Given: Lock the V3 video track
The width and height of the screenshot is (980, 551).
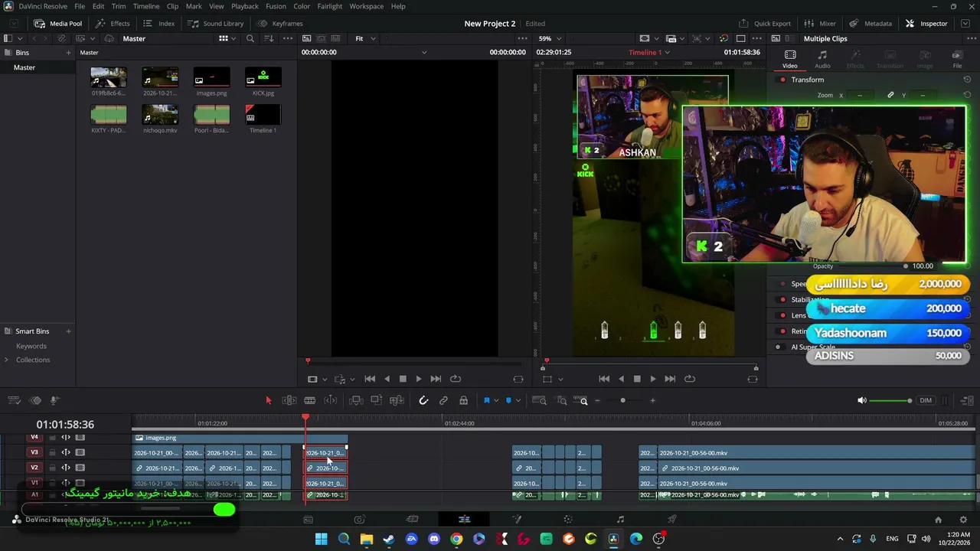Looking at the screenshot, I should pos(52,452).
